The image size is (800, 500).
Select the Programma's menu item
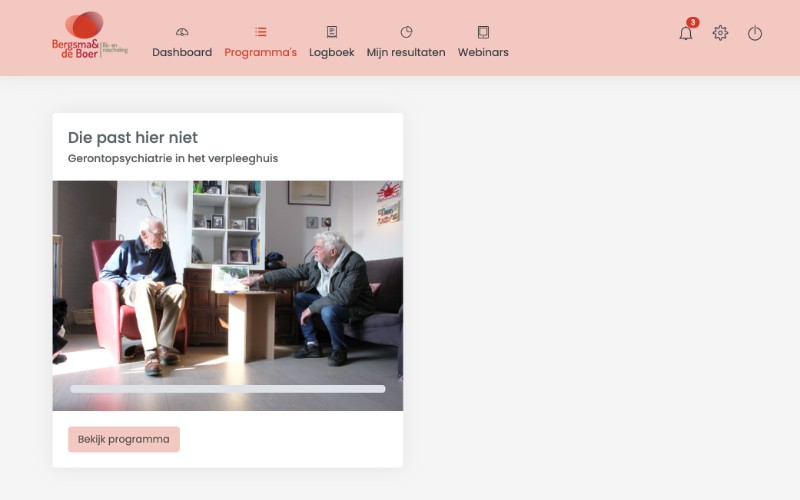coord(261,52)
